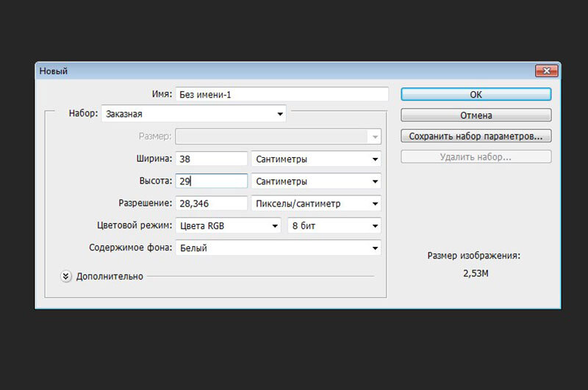
Task: Click the Цветовой режим label
Action: (x=135, y=225)
